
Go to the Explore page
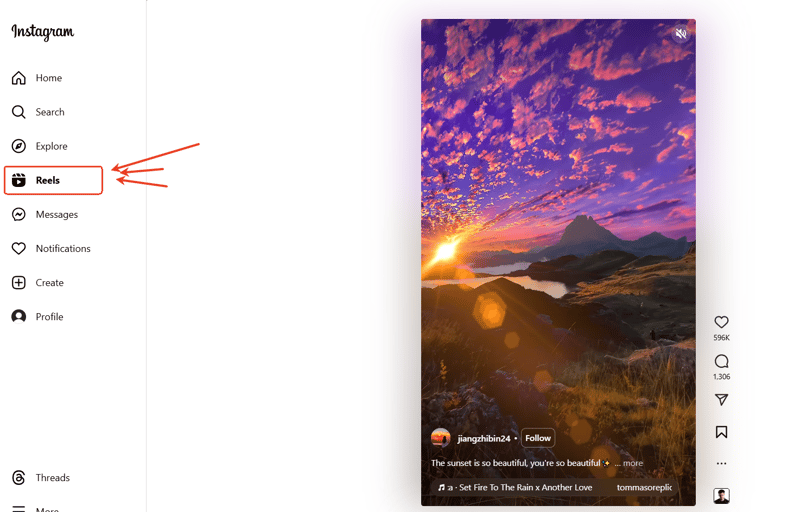coord(39,146)
